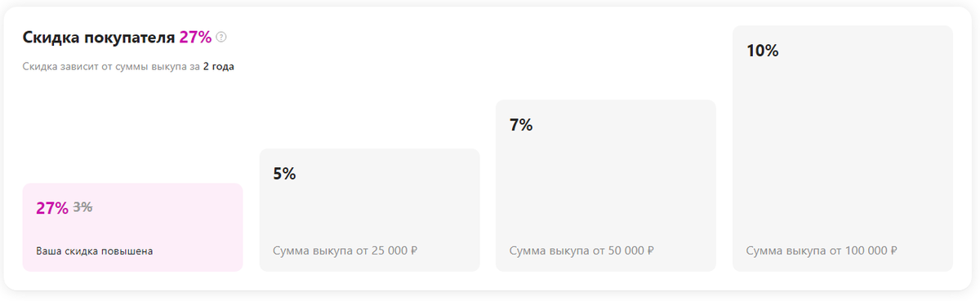Select the pink 27% discount card
This screenshot has height=301, width=980.
pos(132,227)
